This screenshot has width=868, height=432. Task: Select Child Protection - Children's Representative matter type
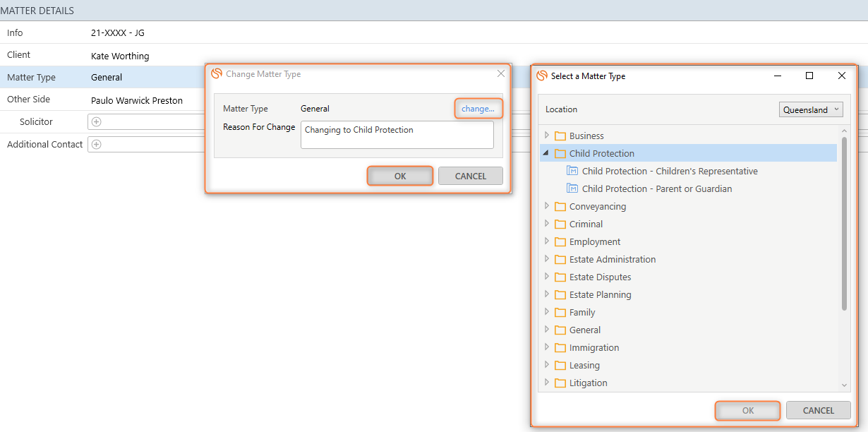coord(670,171)
